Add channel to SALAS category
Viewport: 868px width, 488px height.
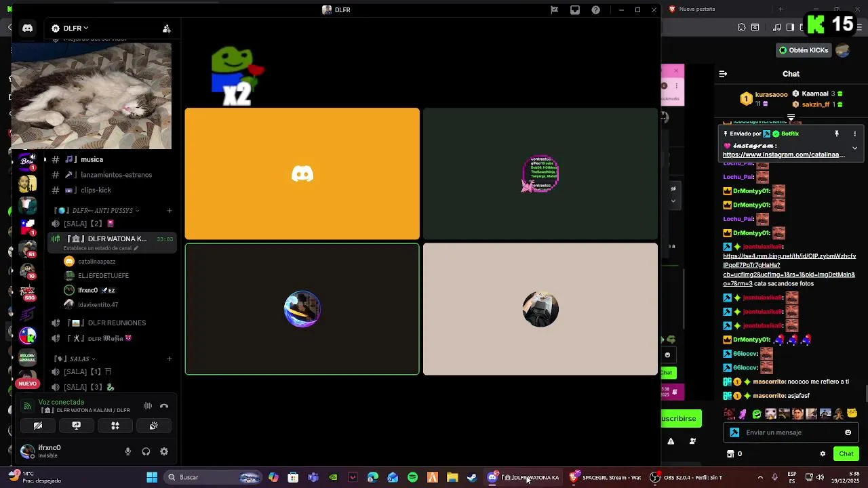point(169,359)
